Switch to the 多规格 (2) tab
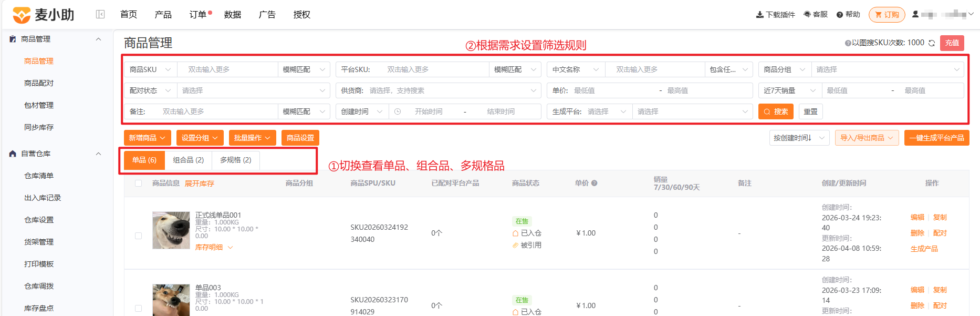Image resolution: width=980 pixels, height=316 pixels. click(x=236, y=160)
